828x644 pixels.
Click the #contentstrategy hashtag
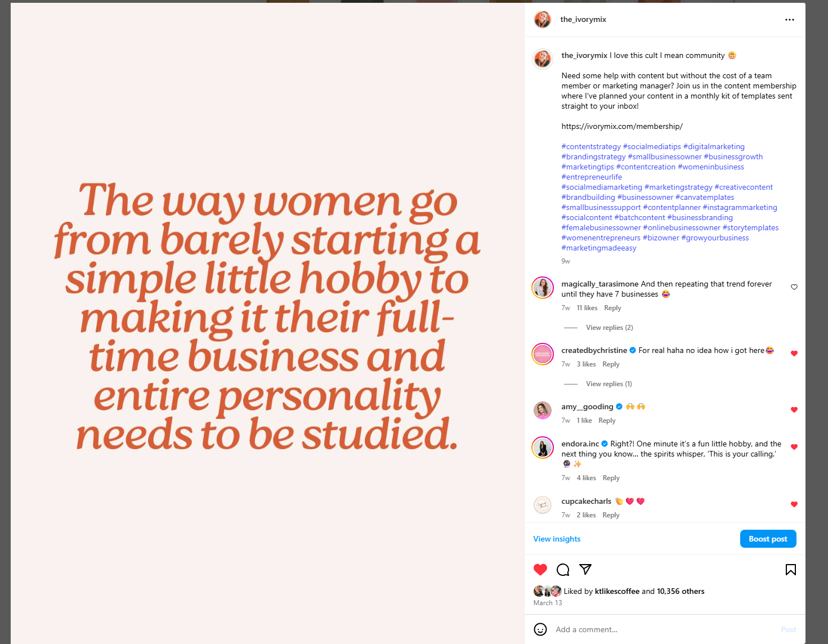coord(591,146)
